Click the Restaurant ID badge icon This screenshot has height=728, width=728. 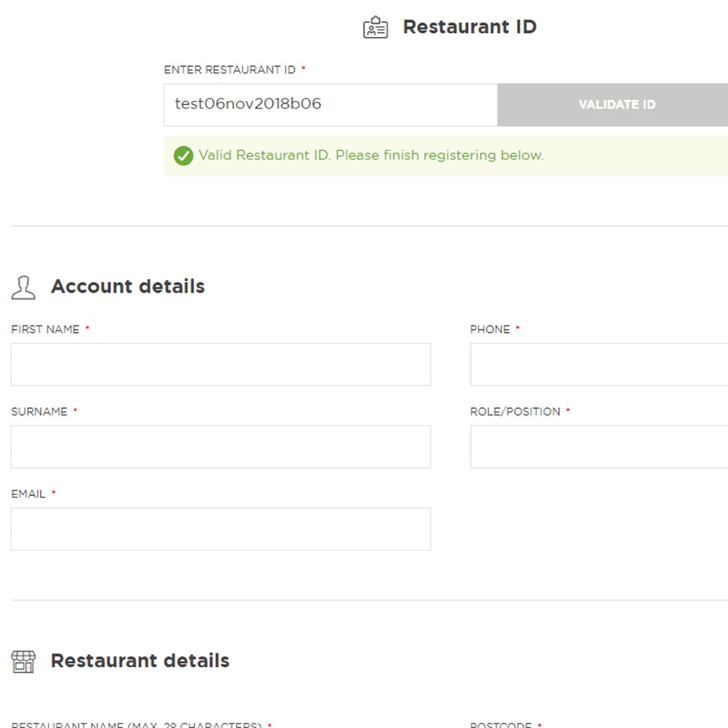(x=375, y=27)
